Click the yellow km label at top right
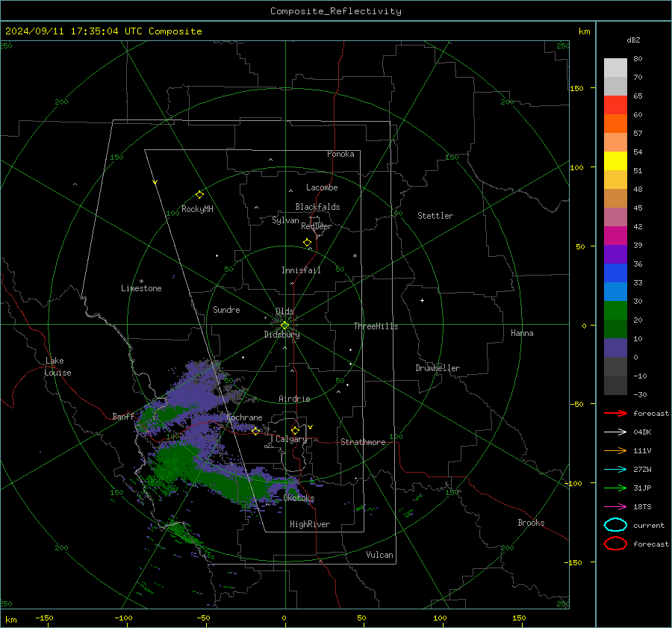The height and width of the screenshot is (628, 672). point(584,31)
